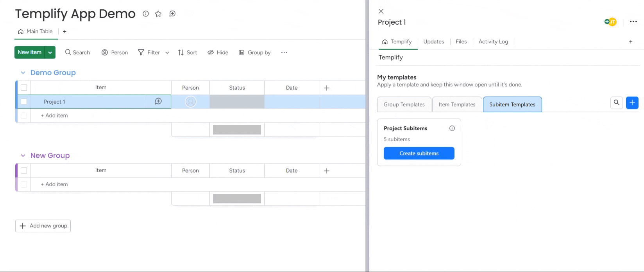Image resolution: width=644 pixels, height=272 pixels.
Task: Open item panel more options menu
Action: click(x=633, y=22)
